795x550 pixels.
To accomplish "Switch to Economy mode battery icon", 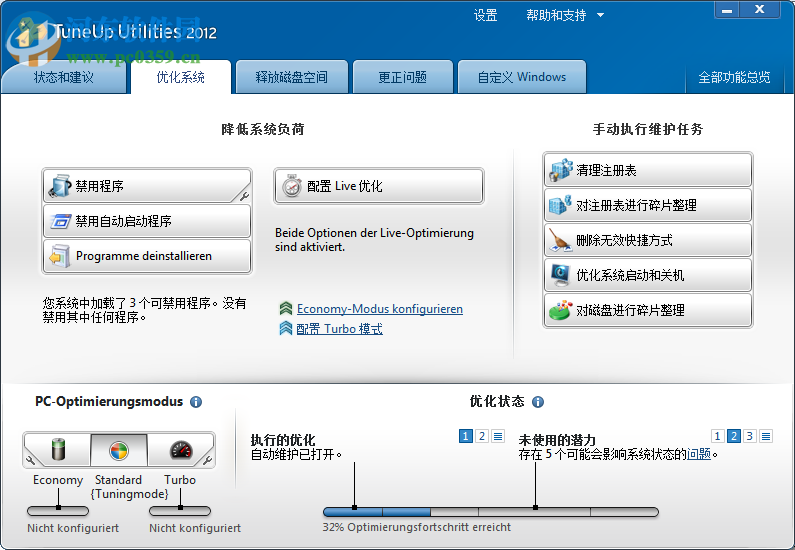I will coord(59,450).
